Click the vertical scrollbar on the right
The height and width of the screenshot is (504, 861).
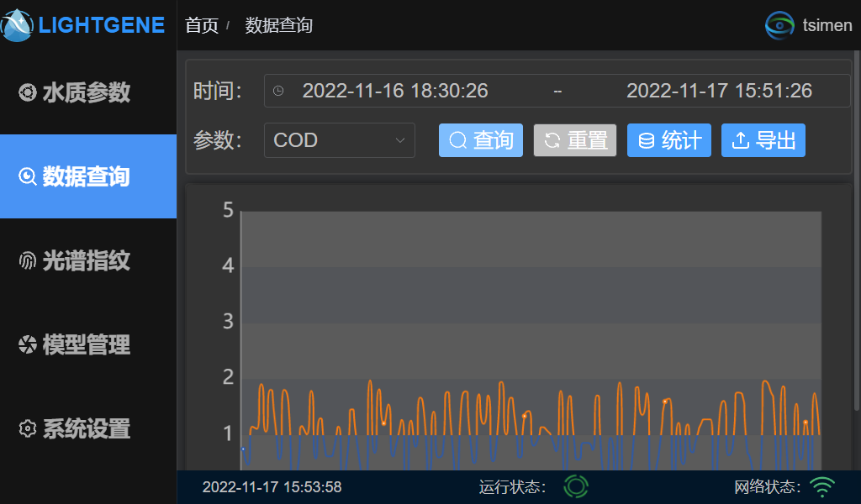857,230
